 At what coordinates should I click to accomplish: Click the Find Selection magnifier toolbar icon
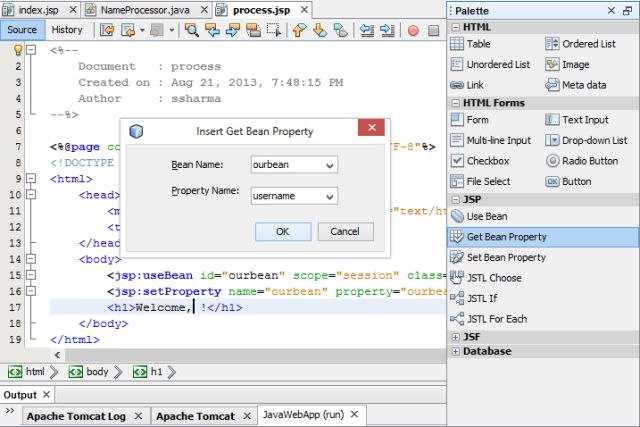pos(191,30)
